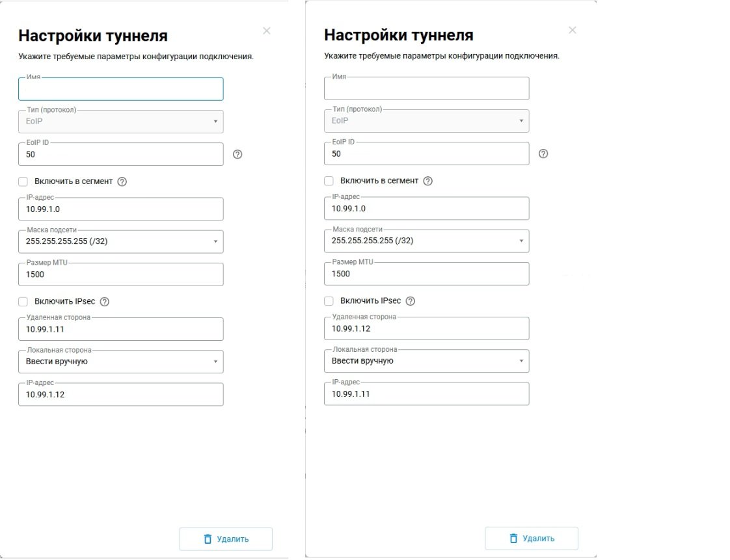
Task: Click EoIP ID help icon in left dialog
Action: tap(237, 155)
